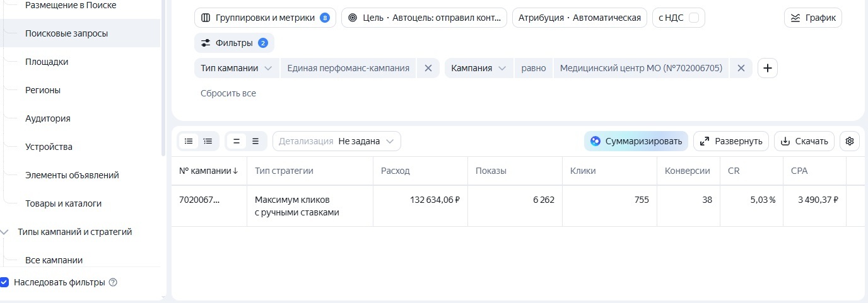Click Скачать to download the report

click(804, 141)
